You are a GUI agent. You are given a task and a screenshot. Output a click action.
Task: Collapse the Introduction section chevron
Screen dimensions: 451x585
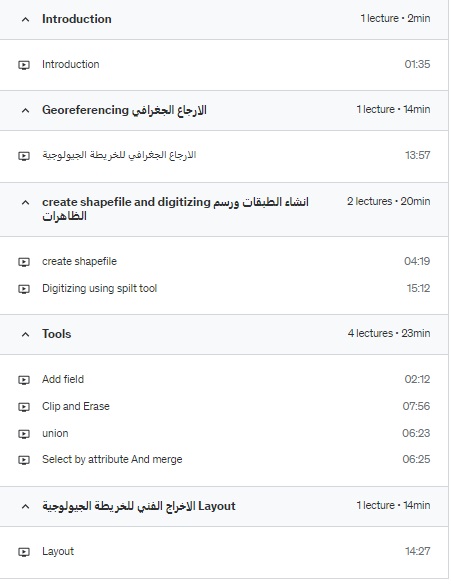pos(25,19)
